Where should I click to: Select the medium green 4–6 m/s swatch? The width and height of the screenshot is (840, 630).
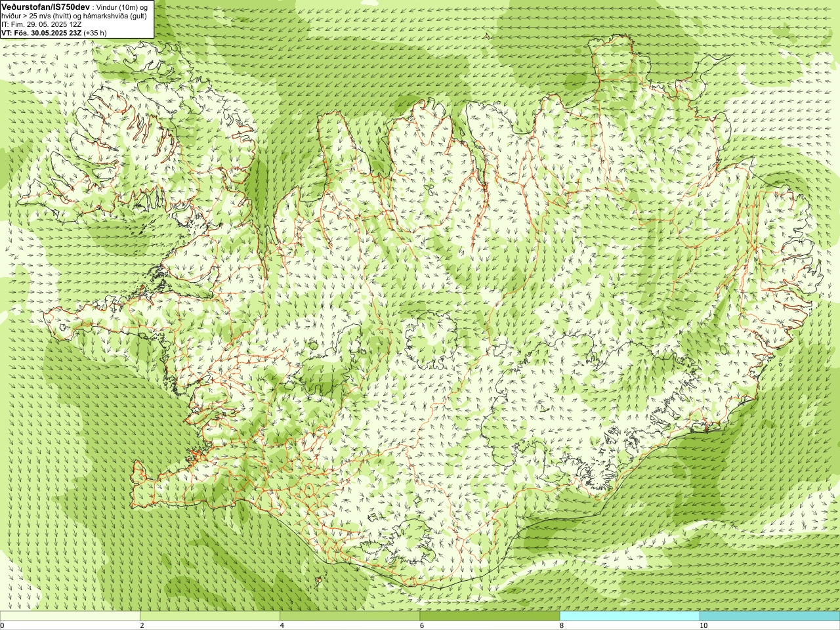pyautogui.click(x=350, y=616)
